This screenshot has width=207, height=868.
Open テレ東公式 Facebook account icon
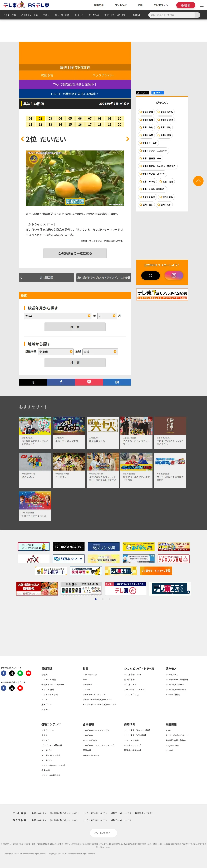pos(4,673)
